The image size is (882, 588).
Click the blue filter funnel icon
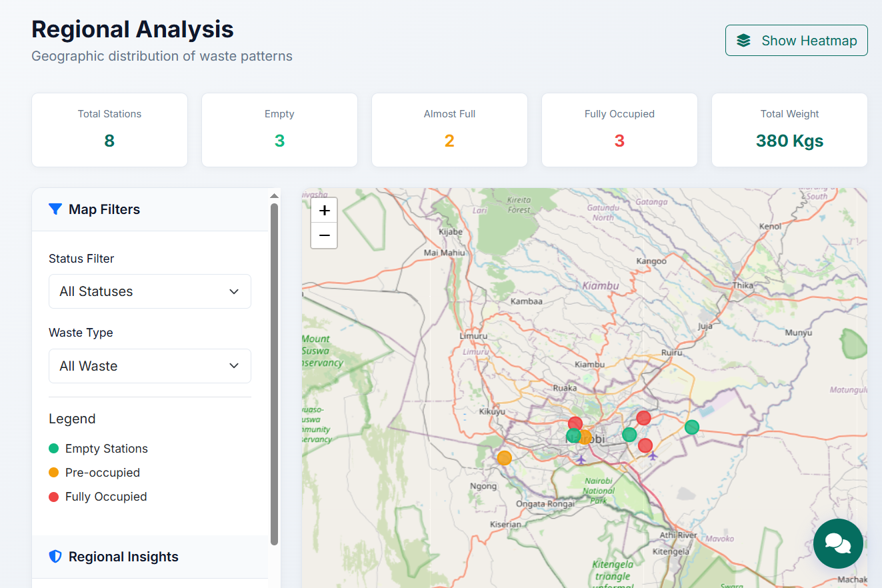(55, 209)
